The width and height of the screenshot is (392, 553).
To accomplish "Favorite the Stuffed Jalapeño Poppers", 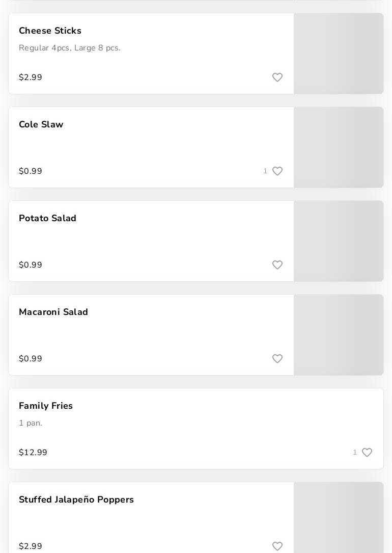I will tap(277, 546).
